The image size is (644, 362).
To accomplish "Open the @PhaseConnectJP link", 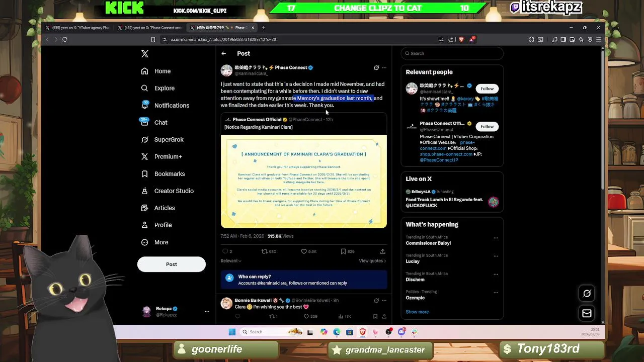I will coord(439,160).
